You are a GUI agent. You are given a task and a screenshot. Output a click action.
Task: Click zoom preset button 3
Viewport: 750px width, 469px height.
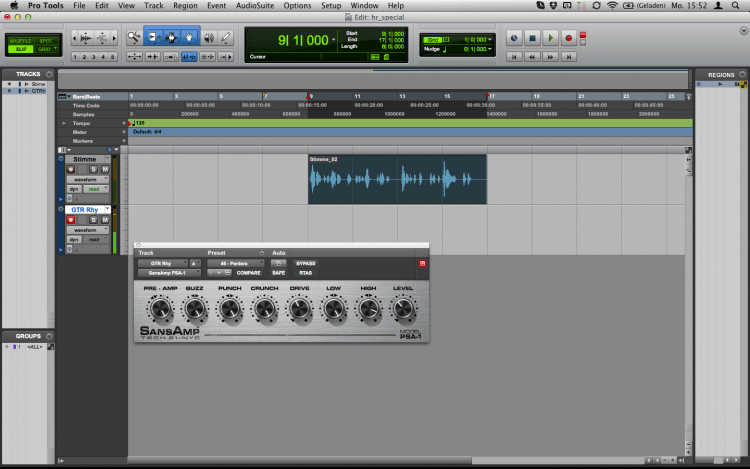click(x=94, y=57)
